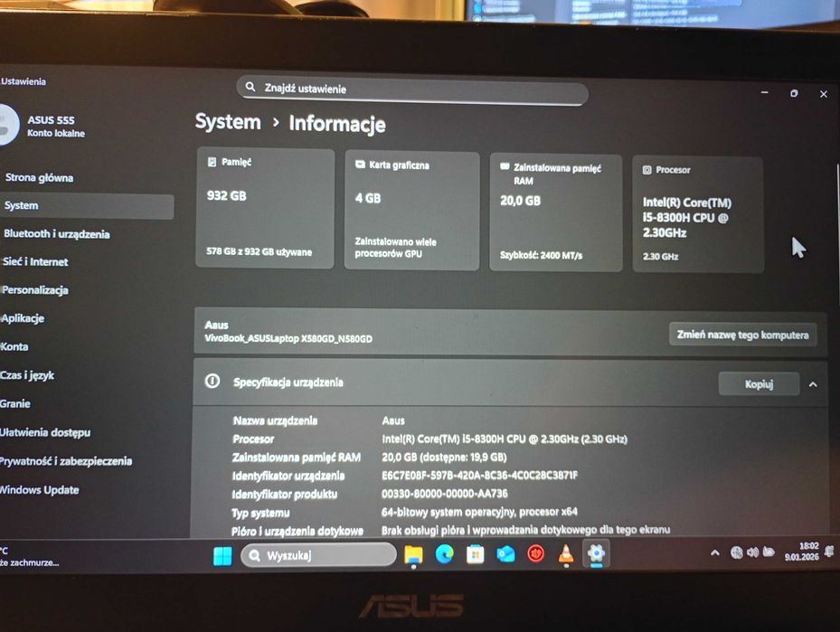Open the Windows Start menu

point(222,556)
